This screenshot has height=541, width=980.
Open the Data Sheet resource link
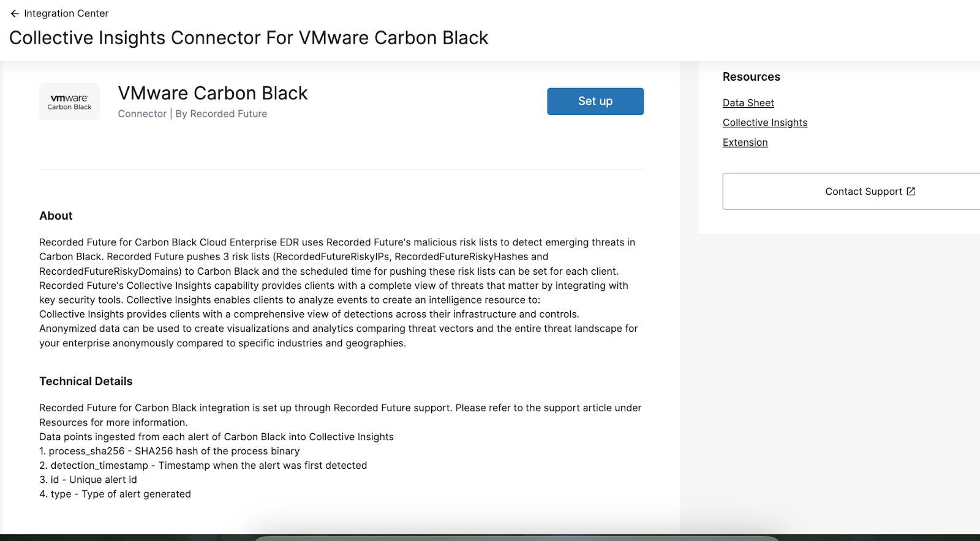pyautogui.click(x=748, y=103)
